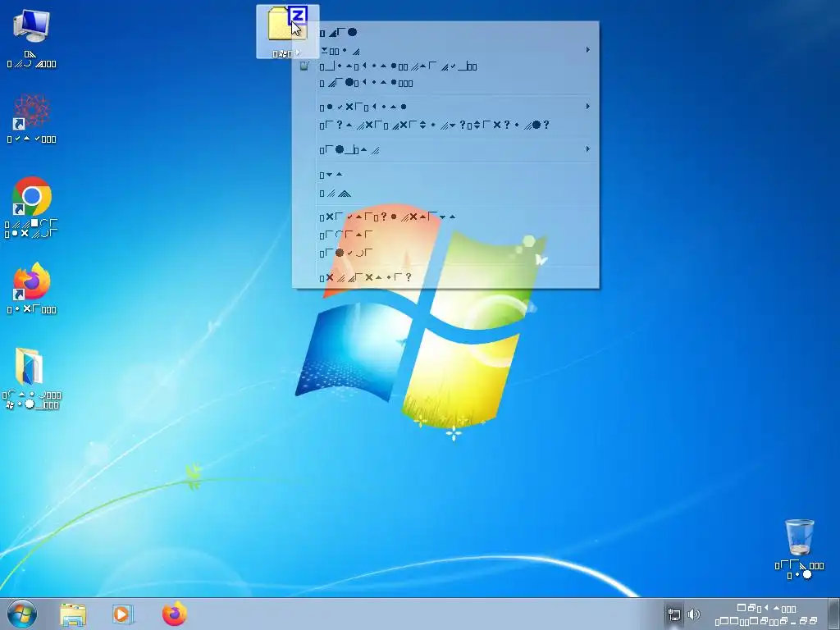Choose the bottommost context menu entry
Image resolution: width=840 pixels, height=630 pixels.
click(445, 277)
